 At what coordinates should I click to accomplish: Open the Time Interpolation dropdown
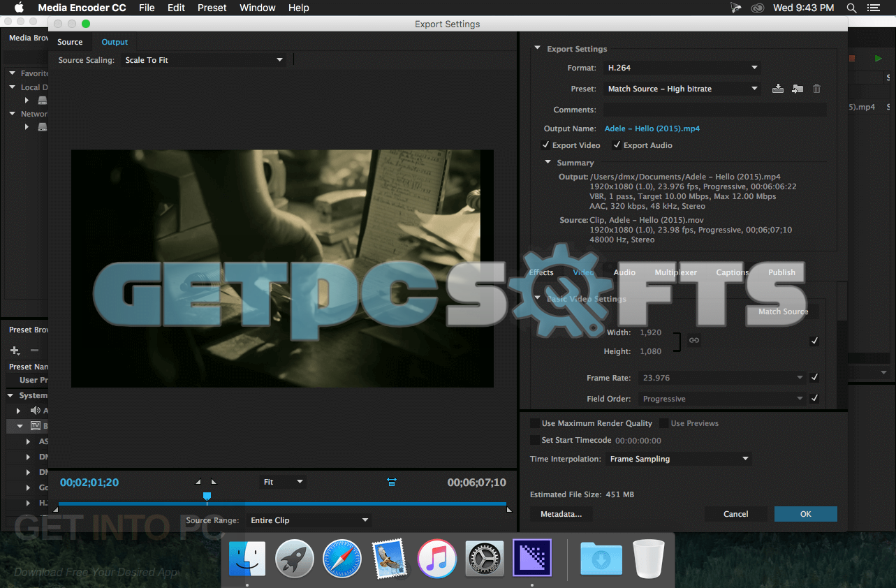[x=679, y=459]
